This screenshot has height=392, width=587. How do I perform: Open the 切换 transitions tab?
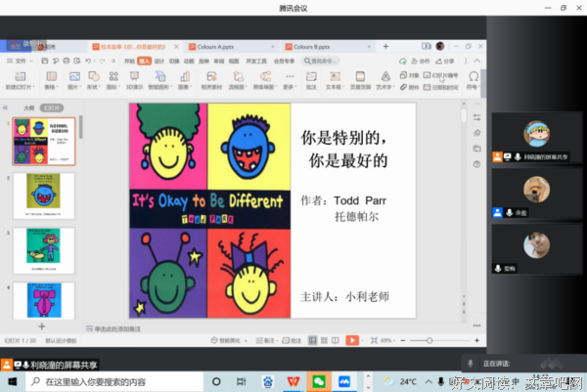tap(174, 61)
